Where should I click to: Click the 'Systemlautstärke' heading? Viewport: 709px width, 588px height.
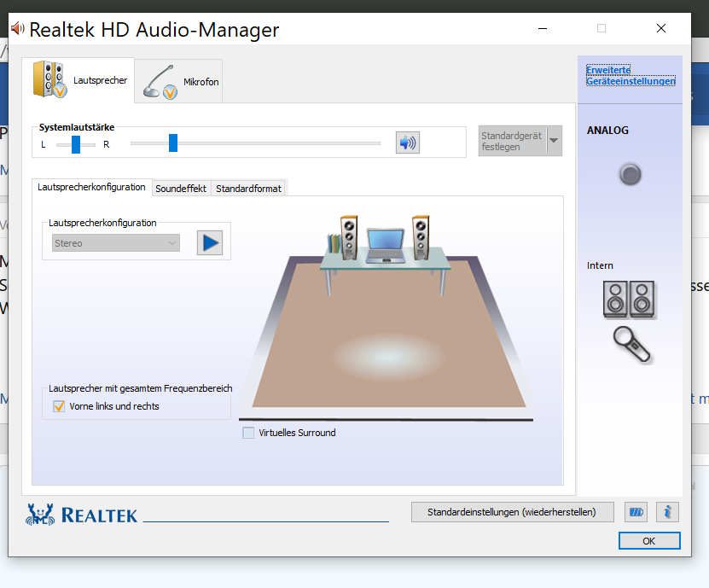click(x=77, y=127)
